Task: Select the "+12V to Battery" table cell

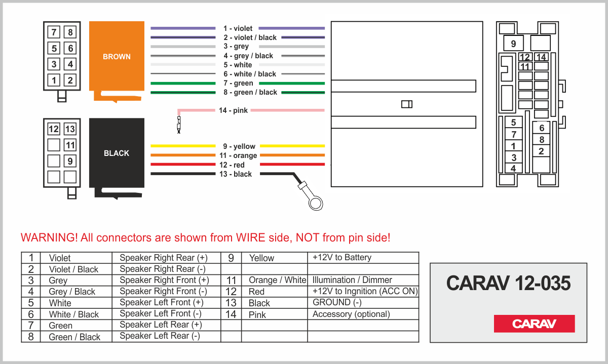Action: [342, 258]
